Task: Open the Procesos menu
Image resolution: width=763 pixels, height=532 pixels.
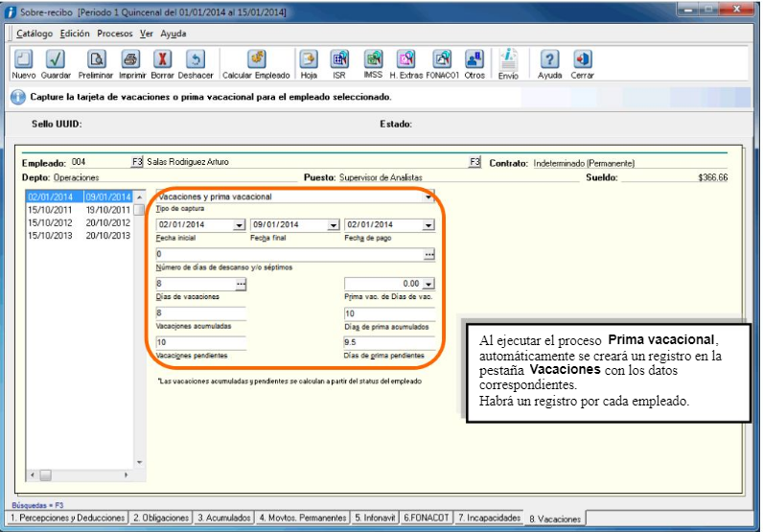Action: [115, 34]
